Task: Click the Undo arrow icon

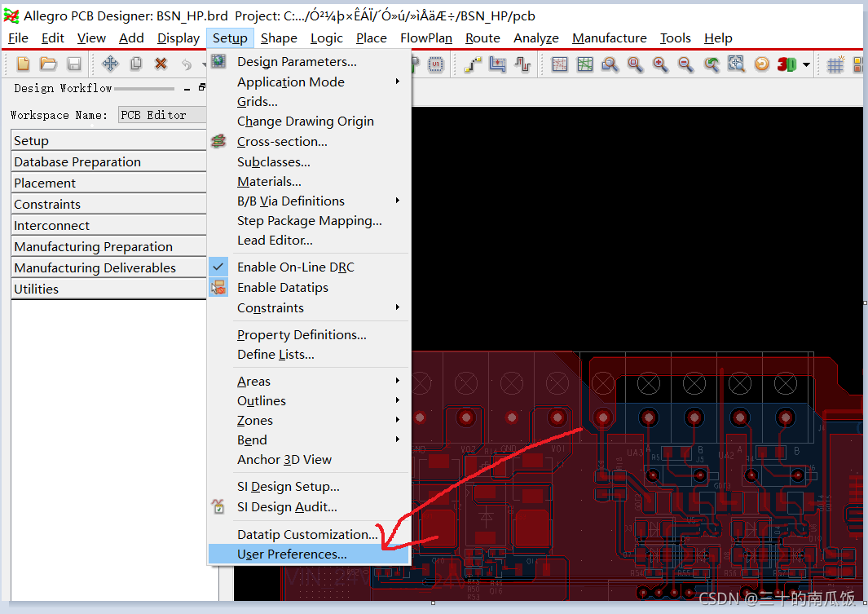Action: [187, 64]
